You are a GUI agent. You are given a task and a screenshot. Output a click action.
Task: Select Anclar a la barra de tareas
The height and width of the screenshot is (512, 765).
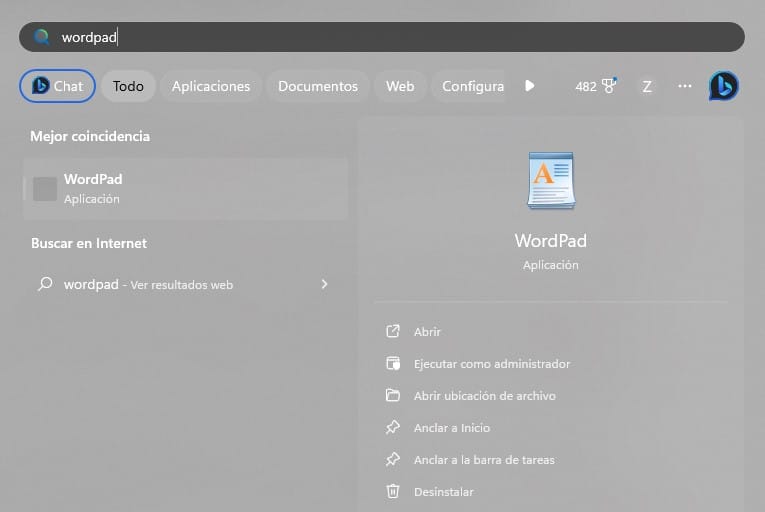[x=484, y=459]
